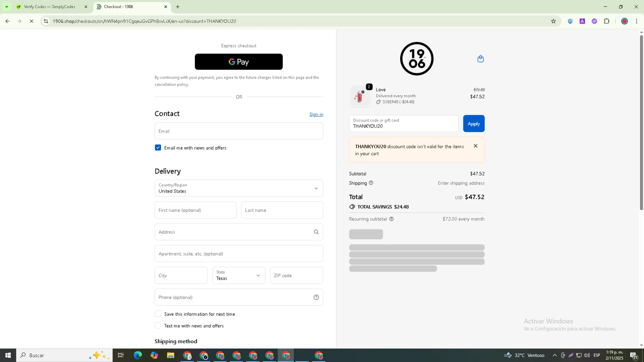Open the cart bag icon

(x=480, y=59)
